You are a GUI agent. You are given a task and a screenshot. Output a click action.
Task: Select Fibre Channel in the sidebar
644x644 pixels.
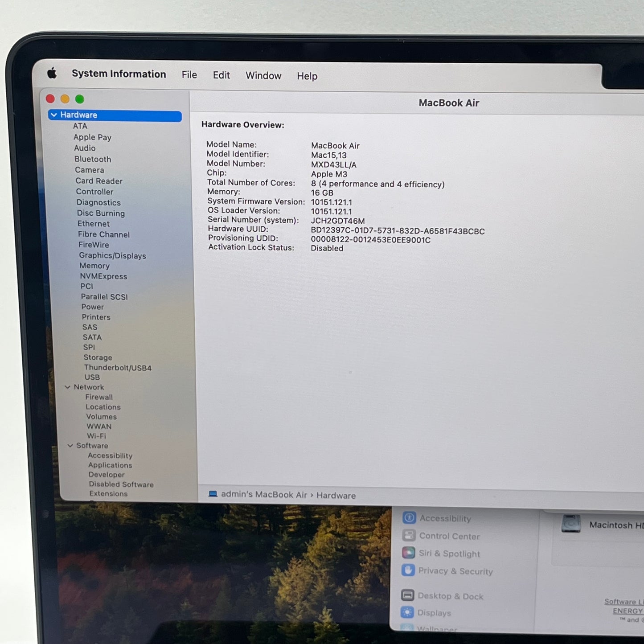click(104, 234)
